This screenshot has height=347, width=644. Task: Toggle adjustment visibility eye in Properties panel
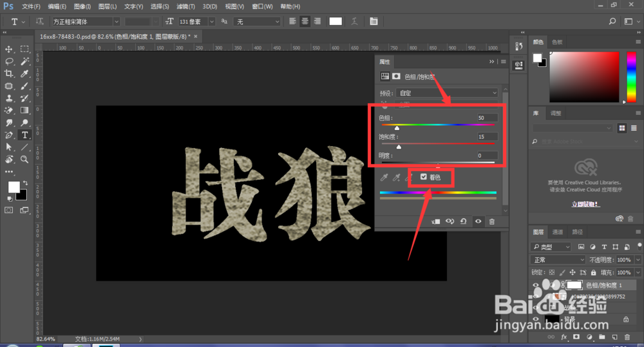(478, 221)
